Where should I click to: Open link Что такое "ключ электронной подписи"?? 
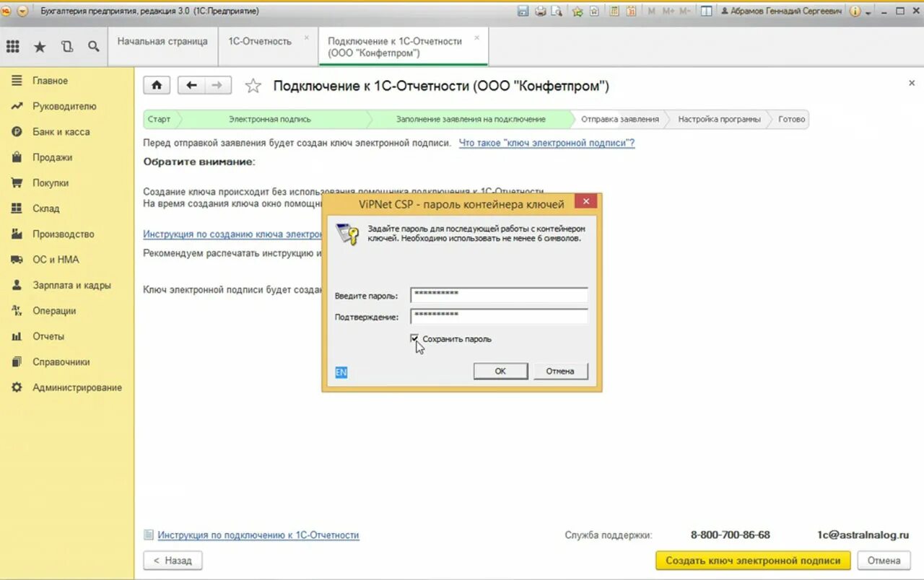(546, 143)
